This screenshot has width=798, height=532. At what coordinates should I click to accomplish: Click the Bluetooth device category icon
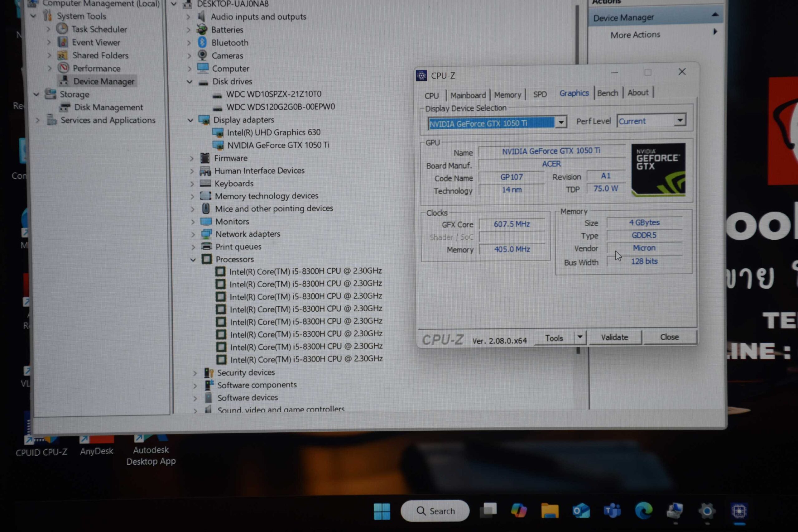tap(202, 42)
